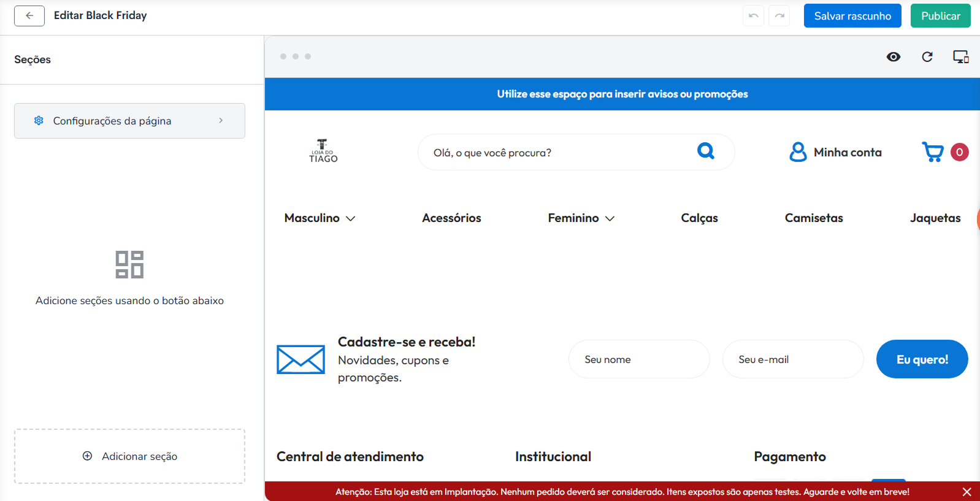Click the Cadastre-se e receba! heading
Viewport: 980px width, 501px height.
407,342
